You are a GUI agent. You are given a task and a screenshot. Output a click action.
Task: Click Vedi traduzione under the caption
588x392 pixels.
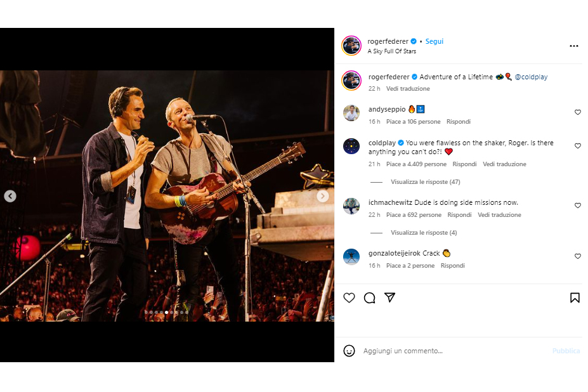[x=408, y=89]
